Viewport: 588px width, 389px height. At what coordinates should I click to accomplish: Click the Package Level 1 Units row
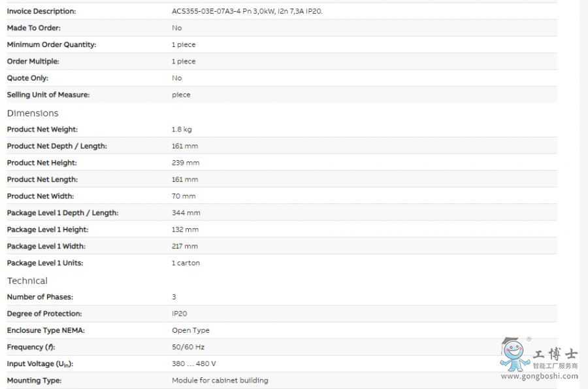click(x=282, y=263)
